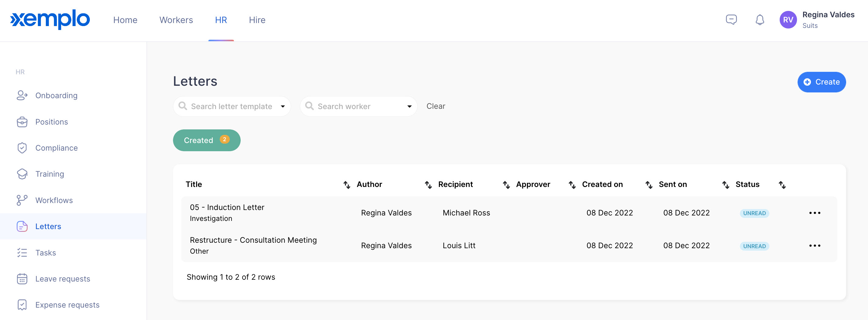Open the Restructure - Consultation Meeting letter
Viewport: 868px width, 320px height.
253,240
